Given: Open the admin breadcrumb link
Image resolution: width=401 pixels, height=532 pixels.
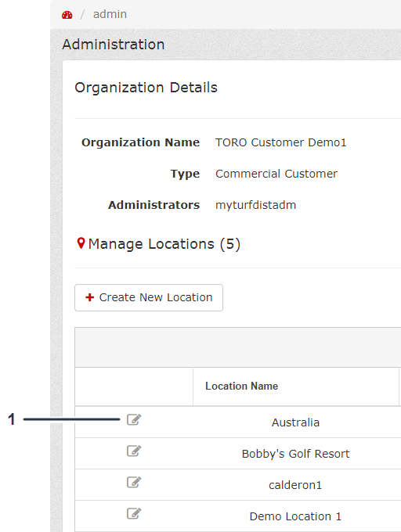Looking at the screenshot, I should click(x=110, y=14).
